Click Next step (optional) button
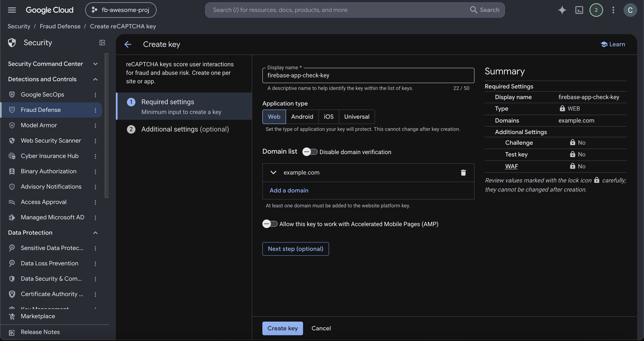The image size is (644, 341). pos(296,249)
